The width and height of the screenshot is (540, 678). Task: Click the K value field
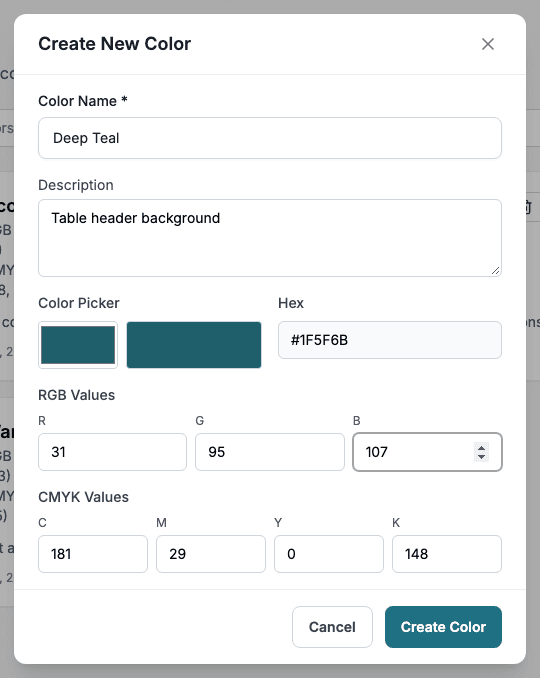click(x=447, y=554)
